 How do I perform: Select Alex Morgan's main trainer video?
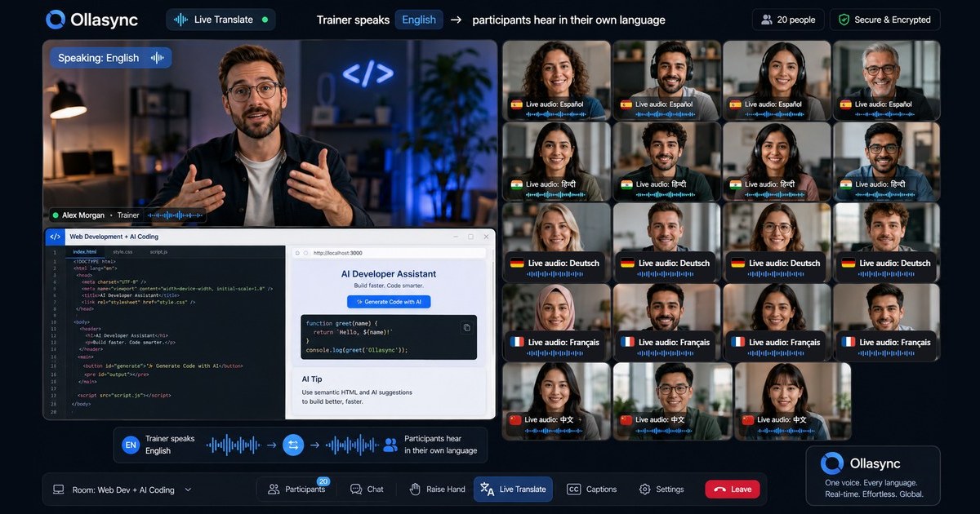(x=269, y=134)
